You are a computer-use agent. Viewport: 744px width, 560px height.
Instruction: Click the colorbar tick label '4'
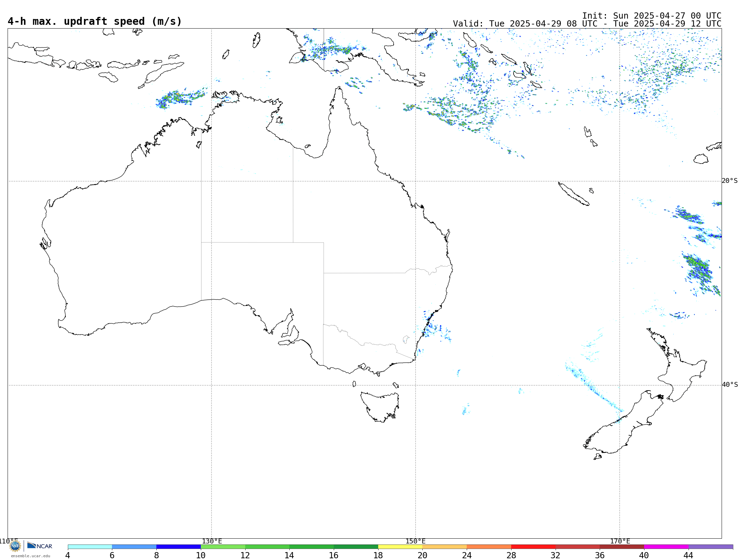(x=68, y=555)
